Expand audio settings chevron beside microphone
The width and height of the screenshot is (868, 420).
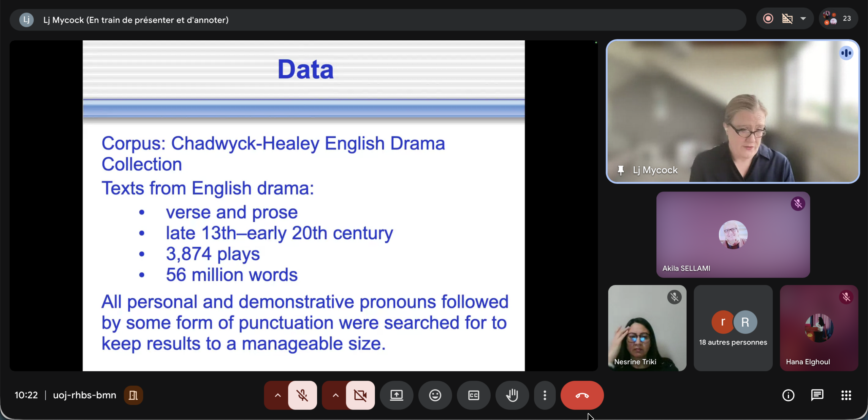277,395
